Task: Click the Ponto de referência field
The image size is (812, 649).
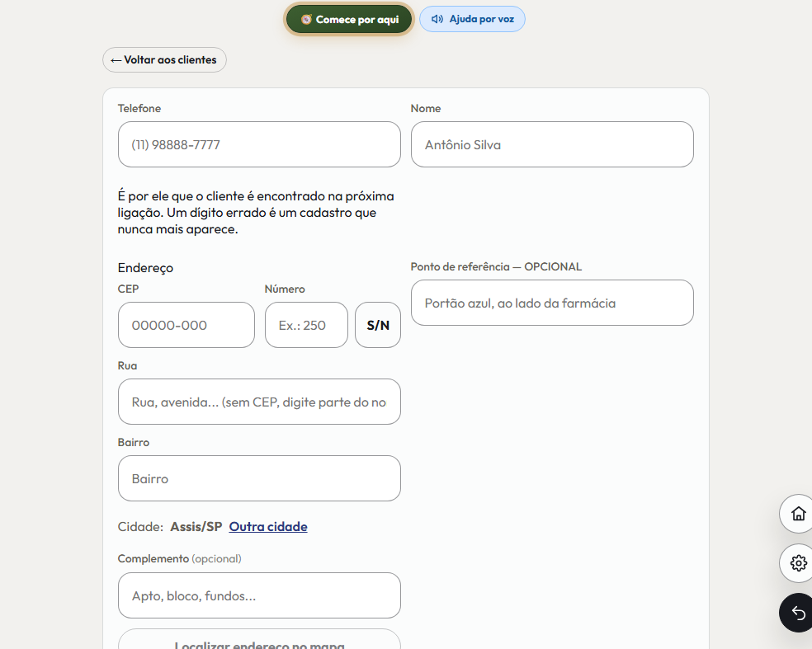Action: pyautogui.click(x=552, y=303)
